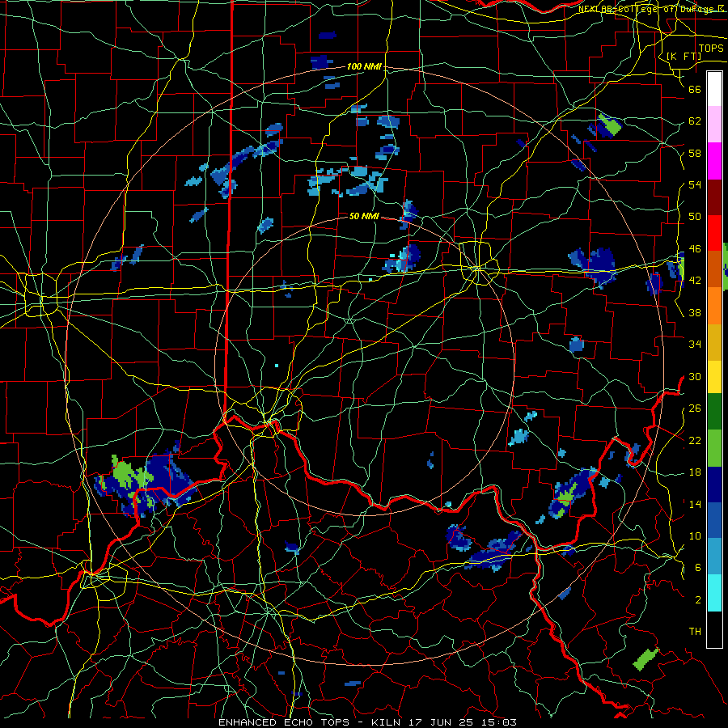Select the 10 legend scale label
Image resolution: width=728 pixels, height=728 pixels.
pos(695,535)
